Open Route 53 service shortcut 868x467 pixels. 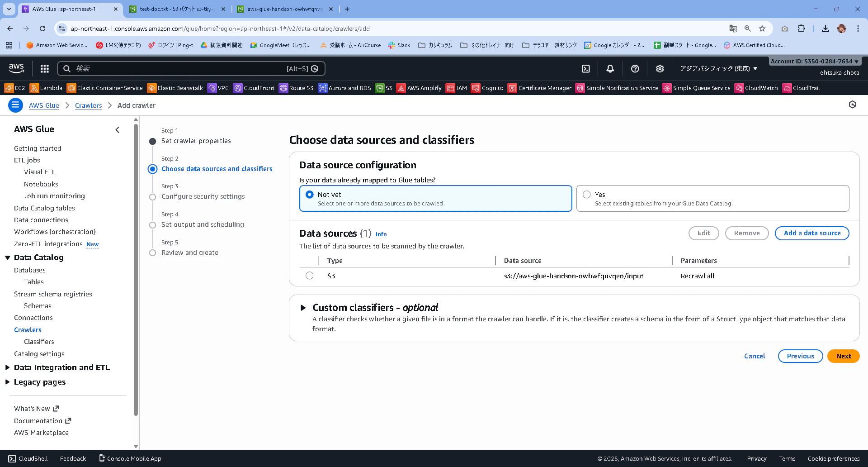click(x=296, y=88)
